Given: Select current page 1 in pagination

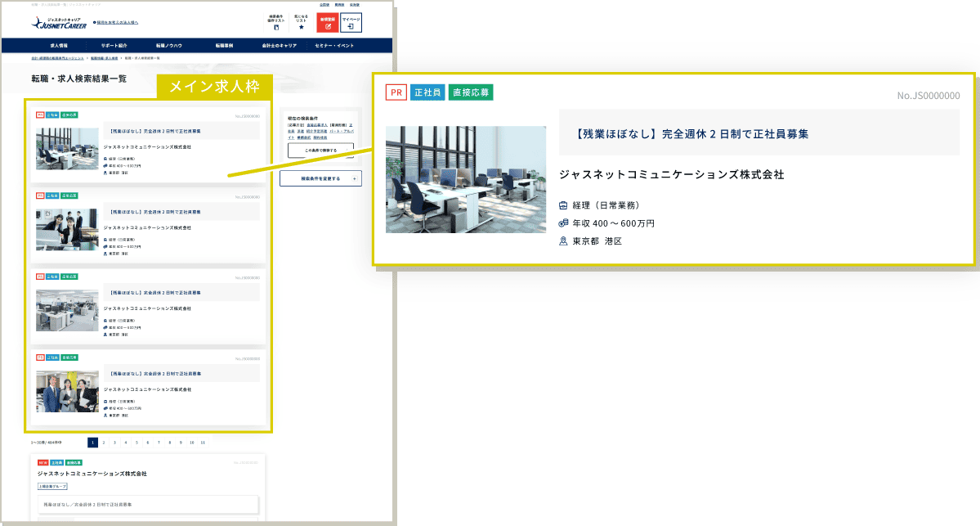Looking at the screenshot, I should pyautogui.click(x=92, y=443).
